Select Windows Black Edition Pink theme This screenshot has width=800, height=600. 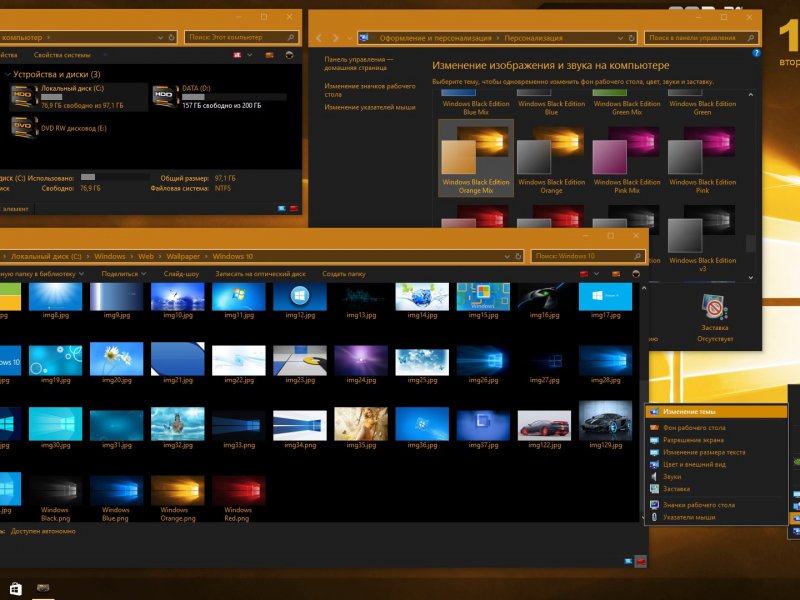(702, 159)
